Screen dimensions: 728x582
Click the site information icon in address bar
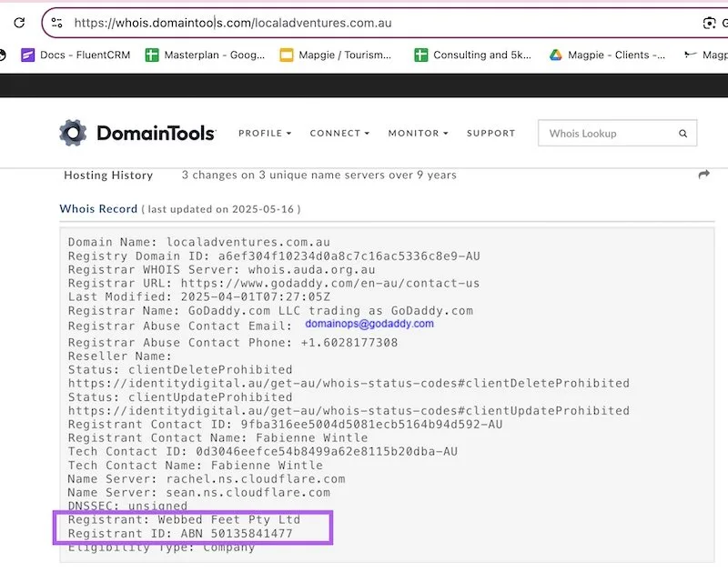pos(56,23)
